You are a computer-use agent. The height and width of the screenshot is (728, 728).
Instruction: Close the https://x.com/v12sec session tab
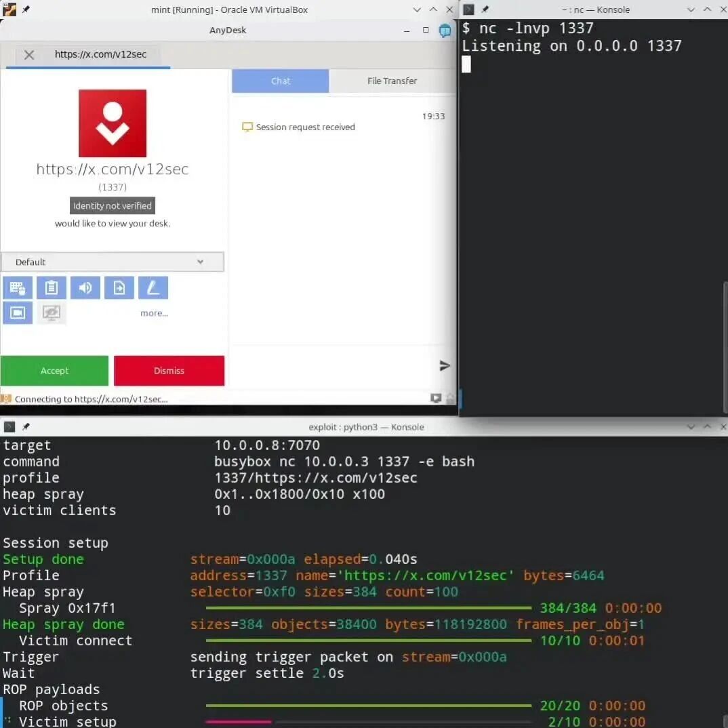tap(28, 55)
